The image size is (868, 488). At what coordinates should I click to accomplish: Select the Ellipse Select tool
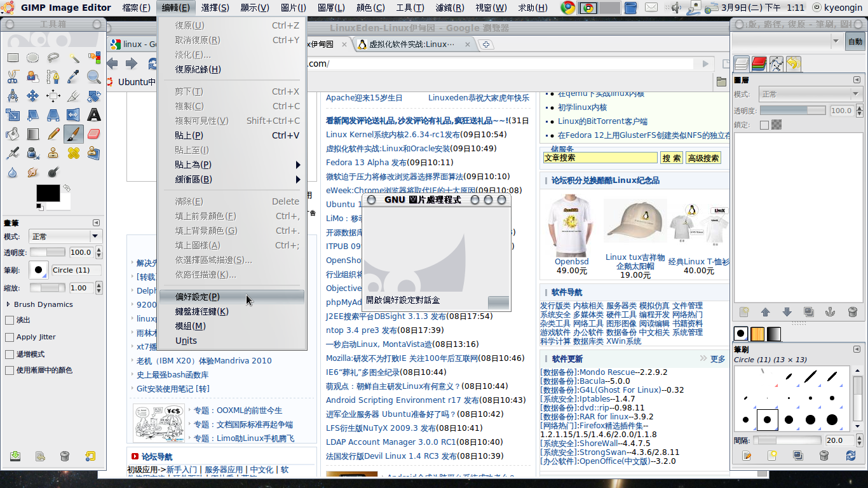click(33, 57)
